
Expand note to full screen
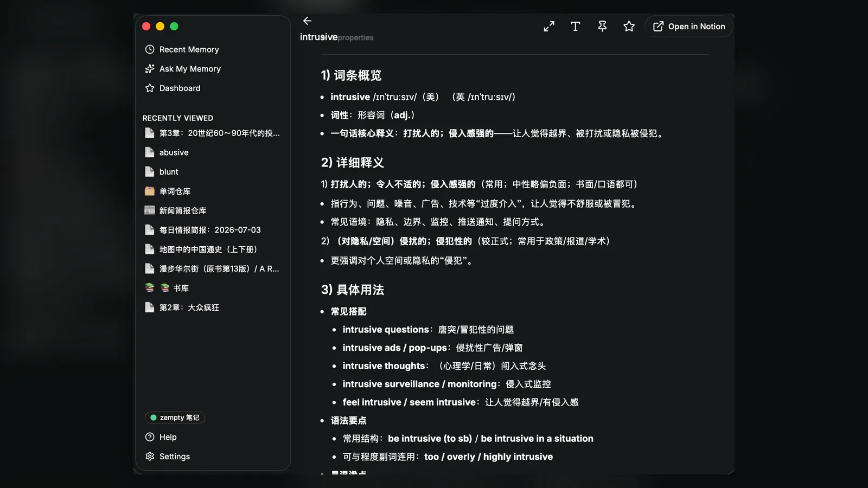549,26
